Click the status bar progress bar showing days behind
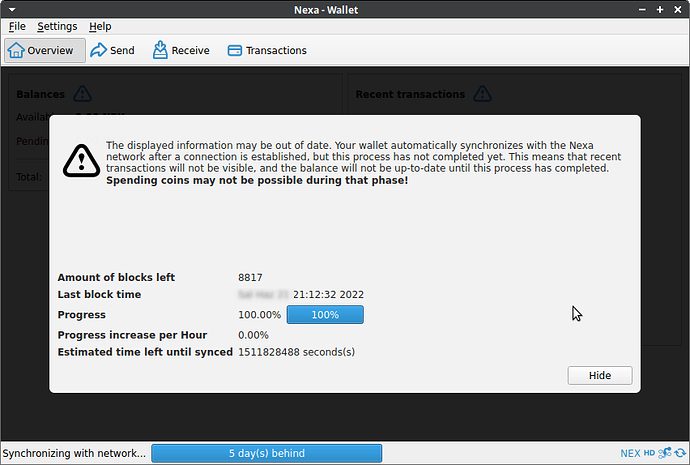This screenshot has width=690, height=465. [x=267, y=453]
